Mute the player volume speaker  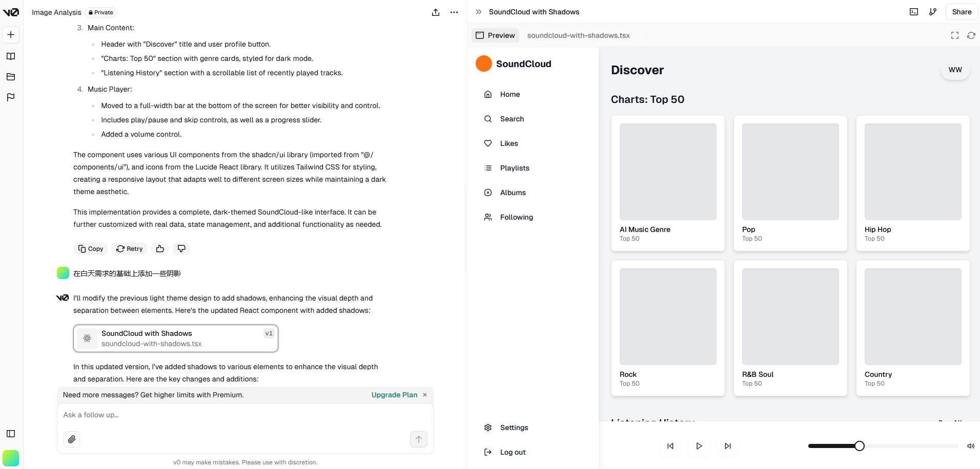click(970, 446)
